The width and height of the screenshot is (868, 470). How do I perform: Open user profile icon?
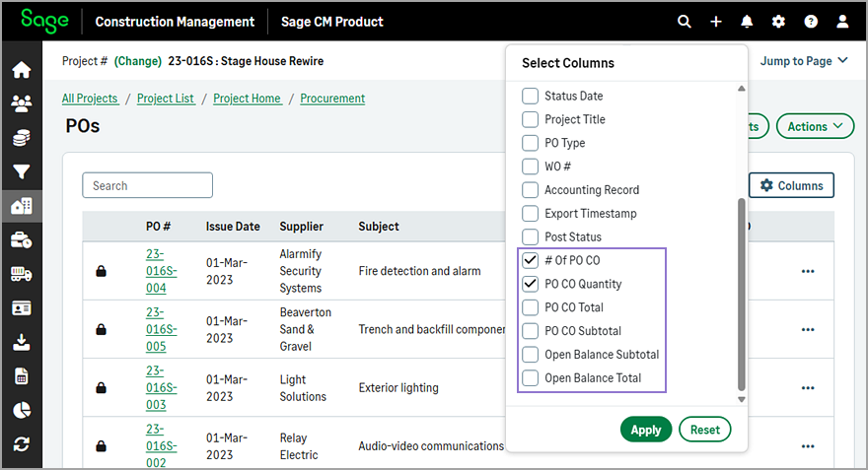(842, 22)
